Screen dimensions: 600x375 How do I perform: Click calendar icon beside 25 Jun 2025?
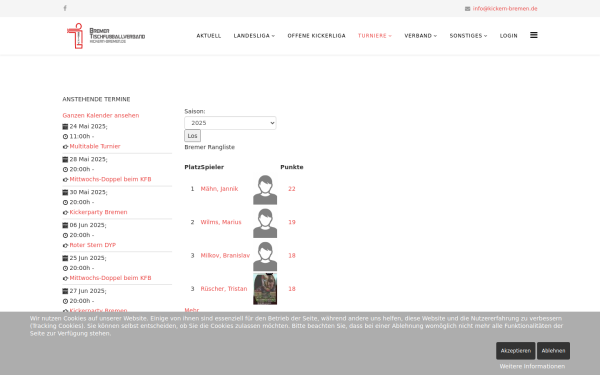tap(65, 258)
